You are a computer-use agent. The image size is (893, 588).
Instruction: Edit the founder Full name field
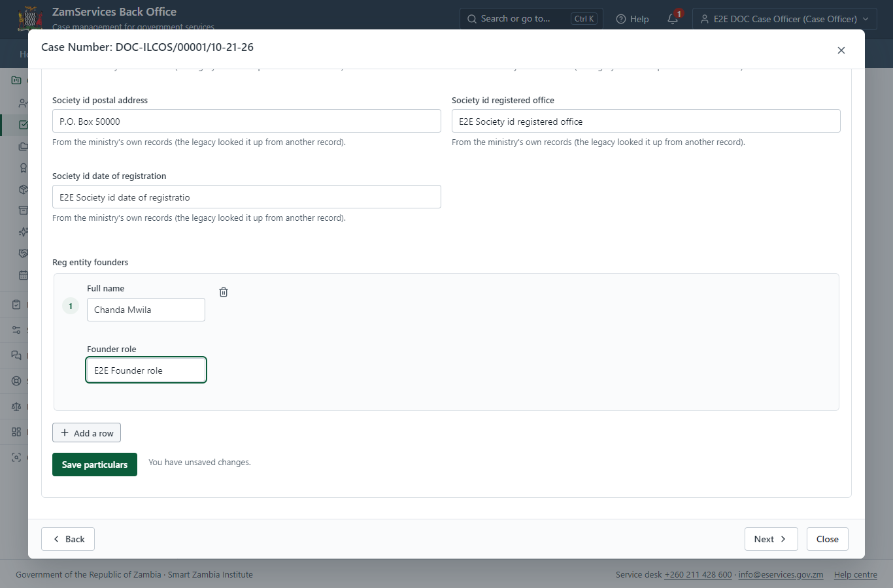pos(146,310)
